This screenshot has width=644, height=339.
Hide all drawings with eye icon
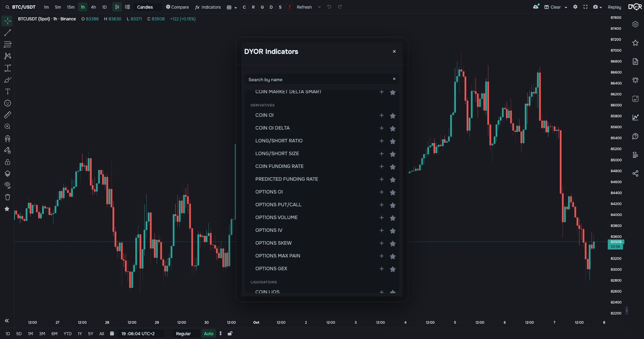pyautogui.click(x=7, y=185)
